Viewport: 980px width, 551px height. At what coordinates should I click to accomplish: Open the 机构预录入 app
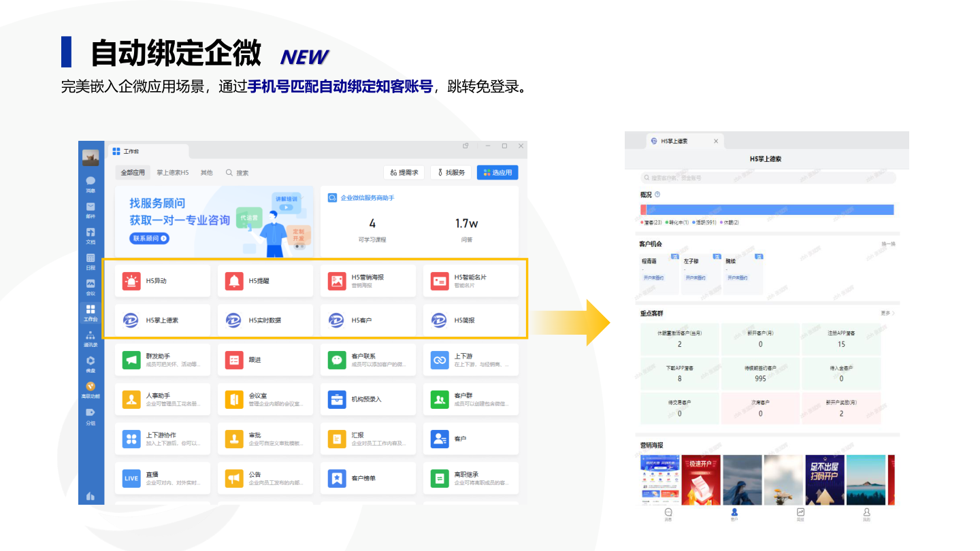tap(368, 399)
